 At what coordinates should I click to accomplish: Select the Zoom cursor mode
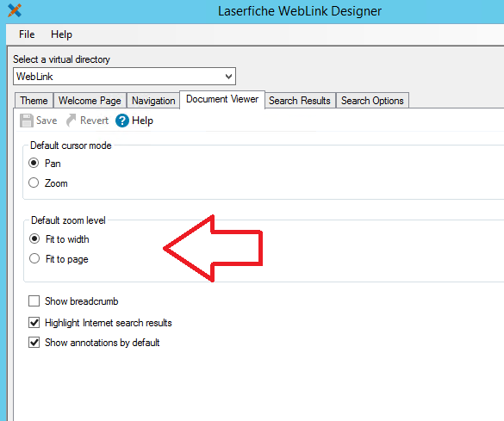(34, 183)
